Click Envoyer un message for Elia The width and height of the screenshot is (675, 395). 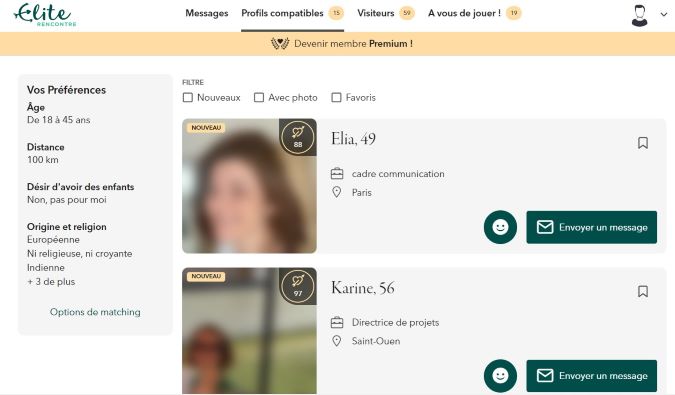click(x=591, y=227)
